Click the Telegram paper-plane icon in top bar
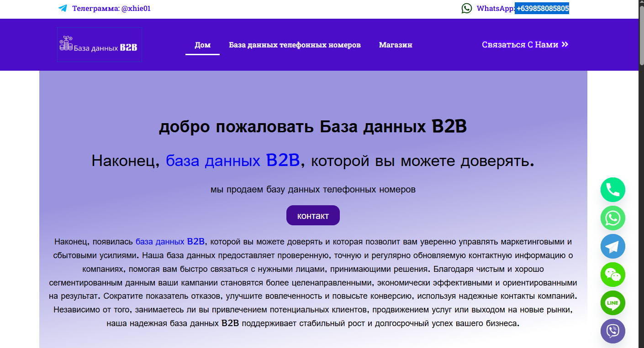 point(63,8)
